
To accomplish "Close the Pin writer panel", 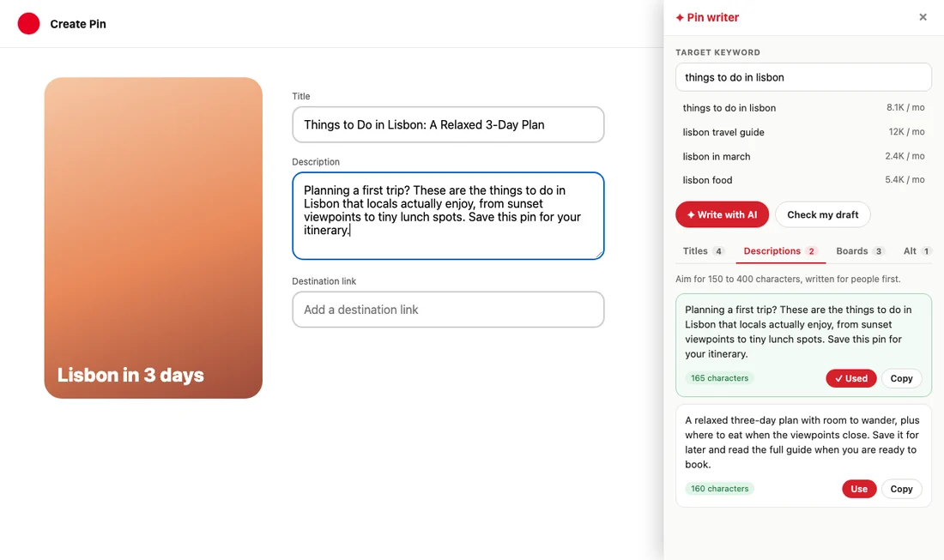I will [x=923, y=17].
